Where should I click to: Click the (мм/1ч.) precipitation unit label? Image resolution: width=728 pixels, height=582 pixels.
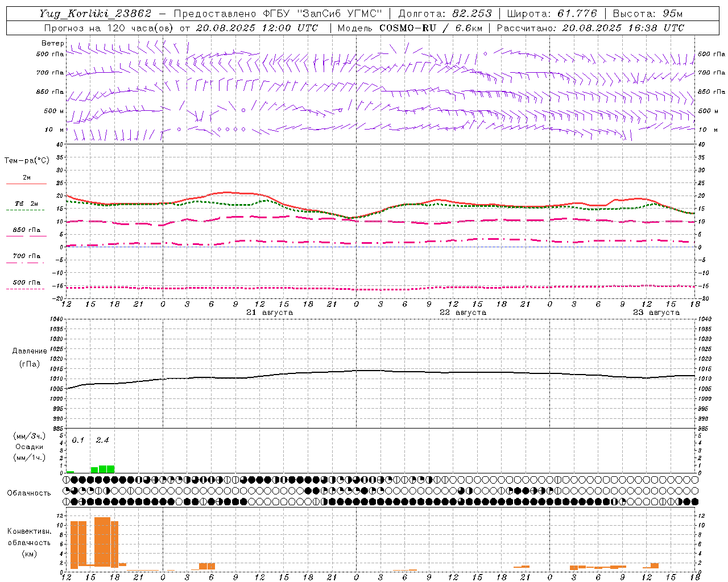pyautogui.click(x=30, y=458)
